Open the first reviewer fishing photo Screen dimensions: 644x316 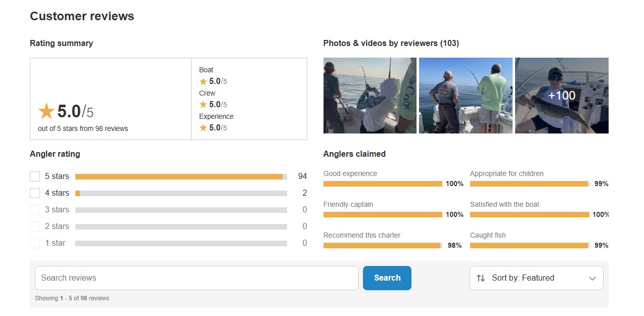tap(370, 96)
